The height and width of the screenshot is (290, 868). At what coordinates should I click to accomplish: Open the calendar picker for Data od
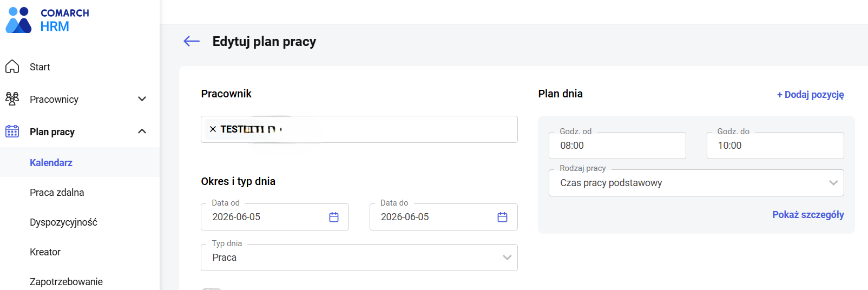point(334,217)
